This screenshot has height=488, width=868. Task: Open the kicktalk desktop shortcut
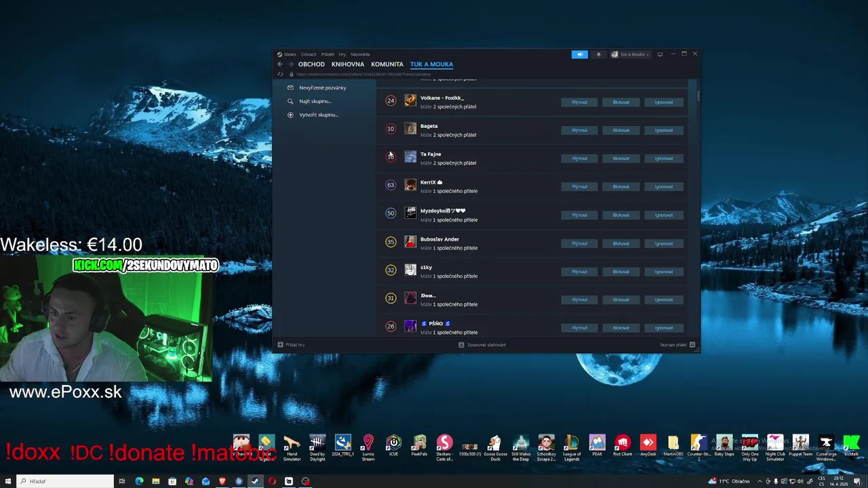851,447
